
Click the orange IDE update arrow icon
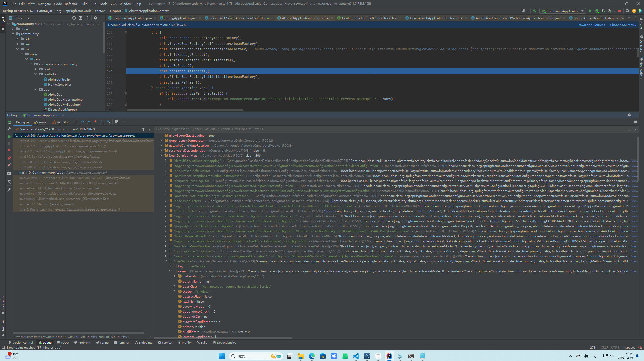tap(634, 11)
